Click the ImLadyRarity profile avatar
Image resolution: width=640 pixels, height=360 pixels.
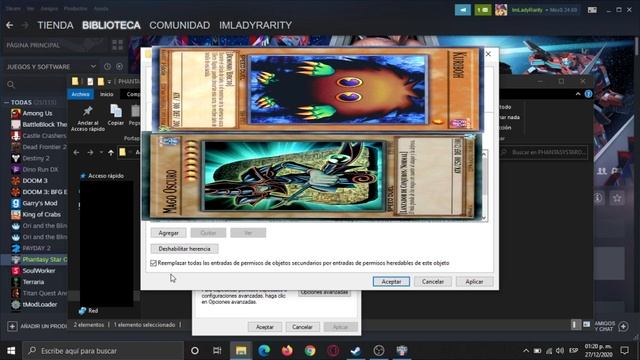tap(501, 10)
